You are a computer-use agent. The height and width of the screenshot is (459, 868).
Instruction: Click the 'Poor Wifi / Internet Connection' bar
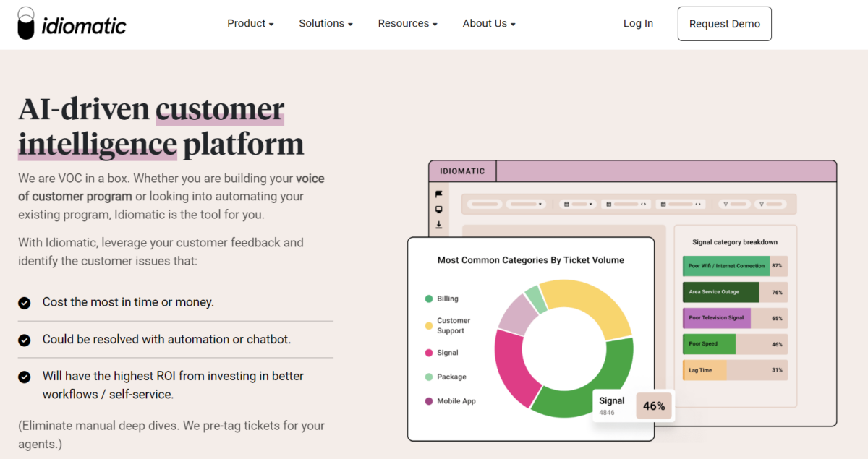[726, 266]
